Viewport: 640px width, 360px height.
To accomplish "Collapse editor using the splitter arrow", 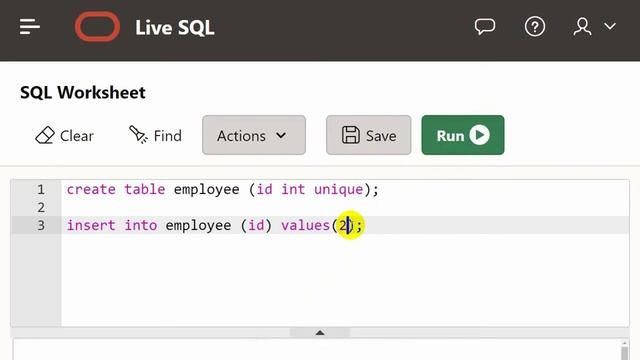I will click(320, 333).
